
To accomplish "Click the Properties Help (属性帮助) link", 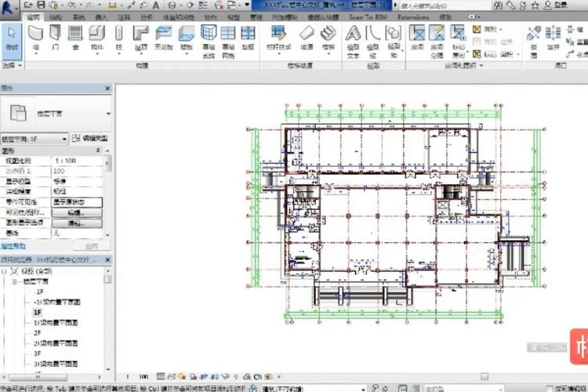I will tap(13, 246).
